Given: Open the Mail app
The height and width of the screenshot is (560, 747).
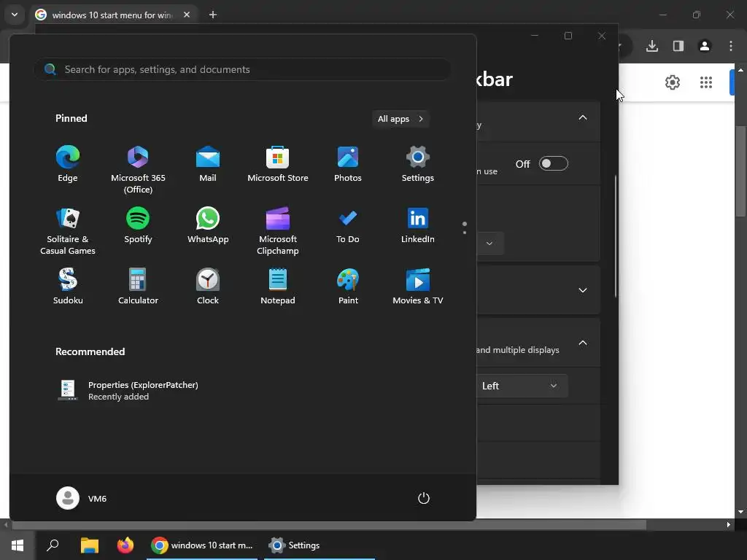Looking at the screenshot, I should (208, 164).
